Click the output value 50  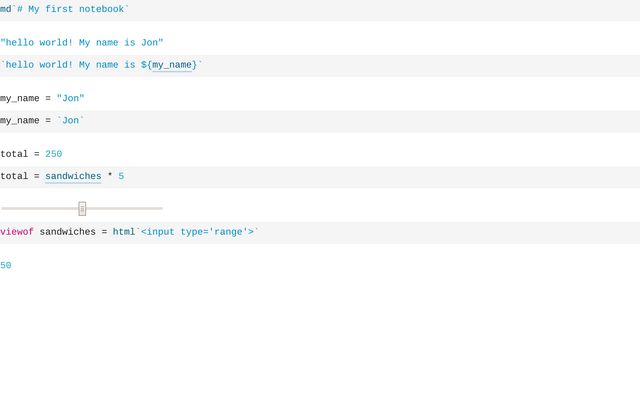6,266
